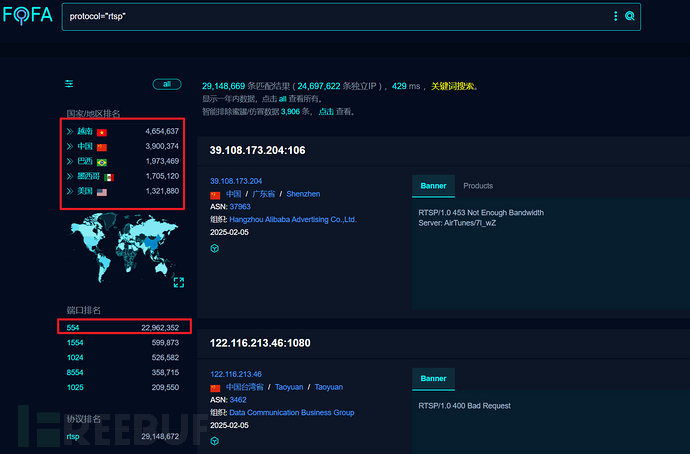Image resolution: width=690 pixels, height=454 pixels.
Task: Click 'RTSP/1.0 453 Not Enough Bandwidth' banner text
Action: coord(481,213)
